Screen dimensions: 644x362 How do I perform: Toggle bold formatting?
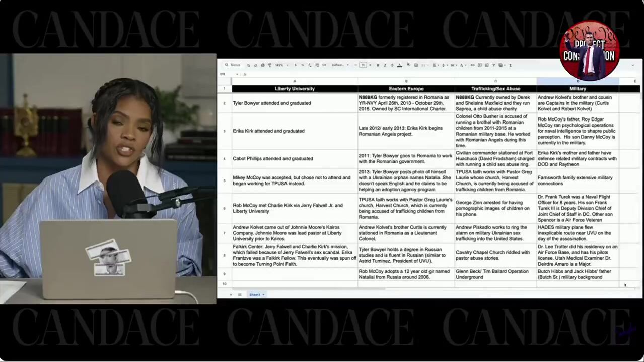(x=378, y=65)
